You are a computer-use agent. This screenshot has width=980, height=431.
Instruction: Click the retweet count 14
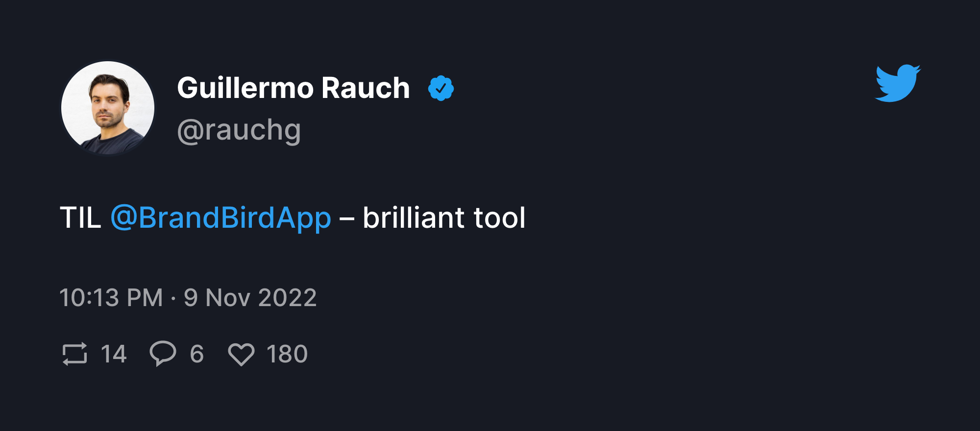pyautogui.click(x=114, y=354)
